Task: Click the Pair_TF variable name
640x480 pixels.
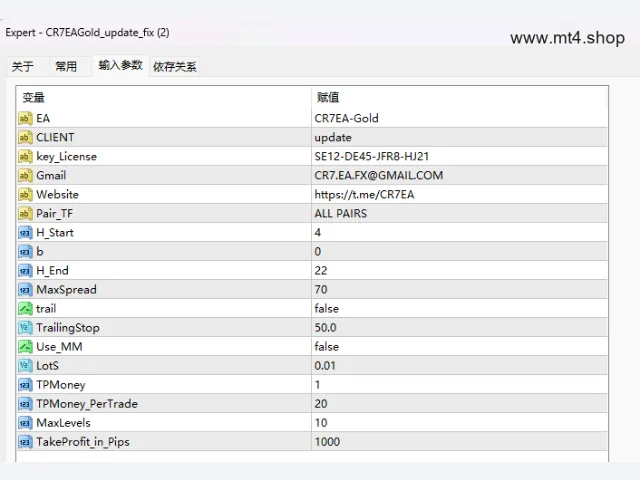Action: (x=54, y=214)
